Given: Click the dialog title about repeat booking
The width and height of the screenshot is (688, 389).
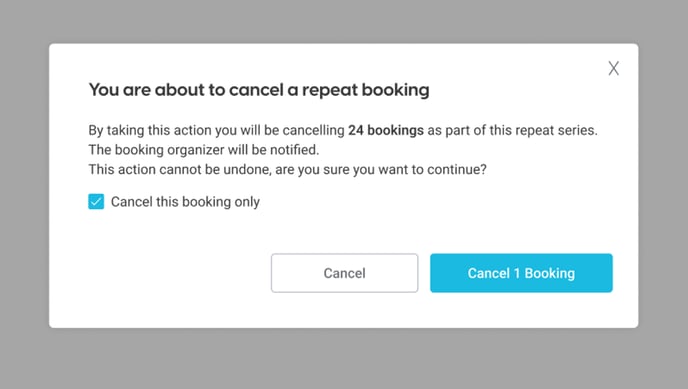Looking at the screenshot, I should [259, 90].
